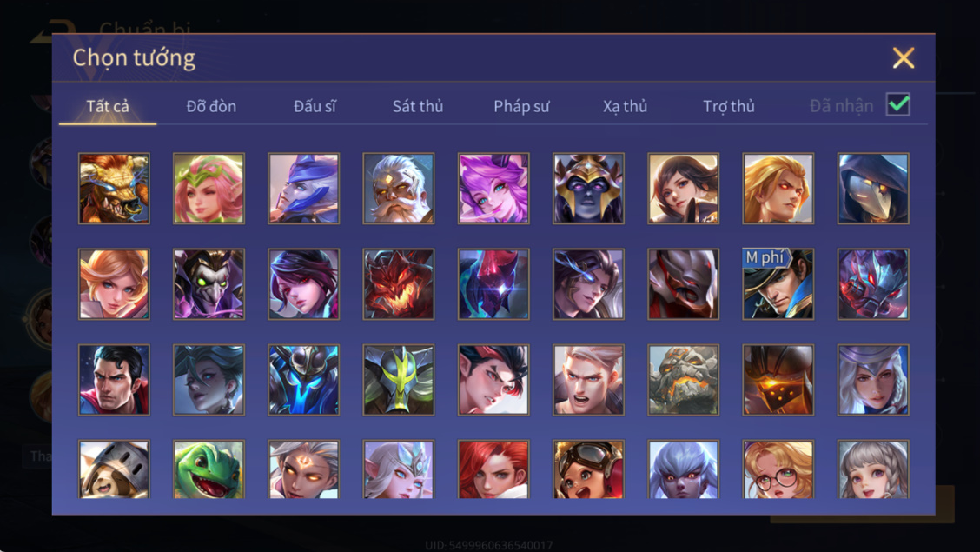Switch to the 'Pháp sư' tab
This screenshot has width=980, height=552.
(521, 106)
